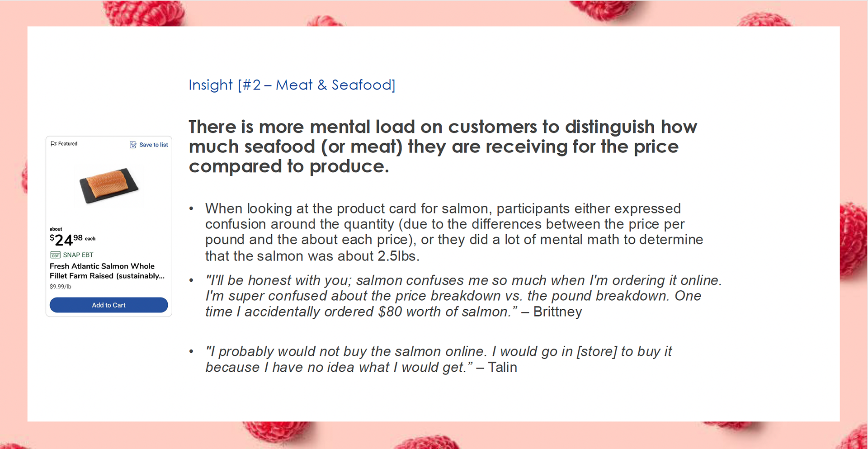Open the salmon fillet product image

[108, 185]
